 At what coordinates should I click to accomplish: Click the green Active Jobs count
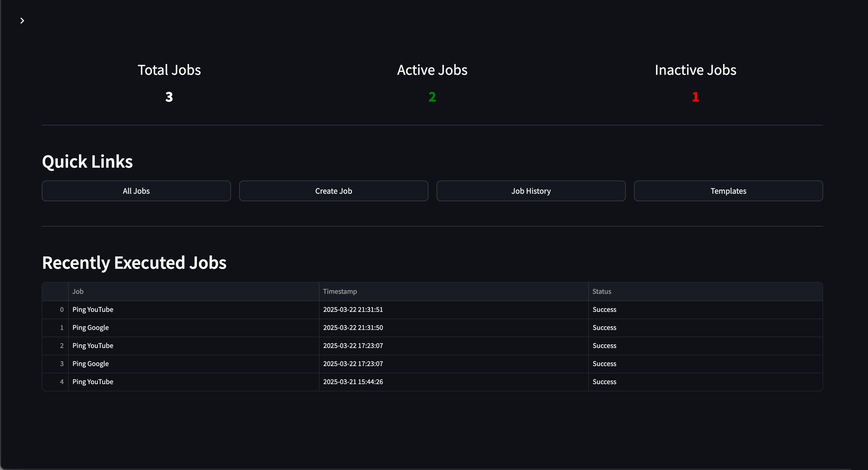(x=432, y=97)
